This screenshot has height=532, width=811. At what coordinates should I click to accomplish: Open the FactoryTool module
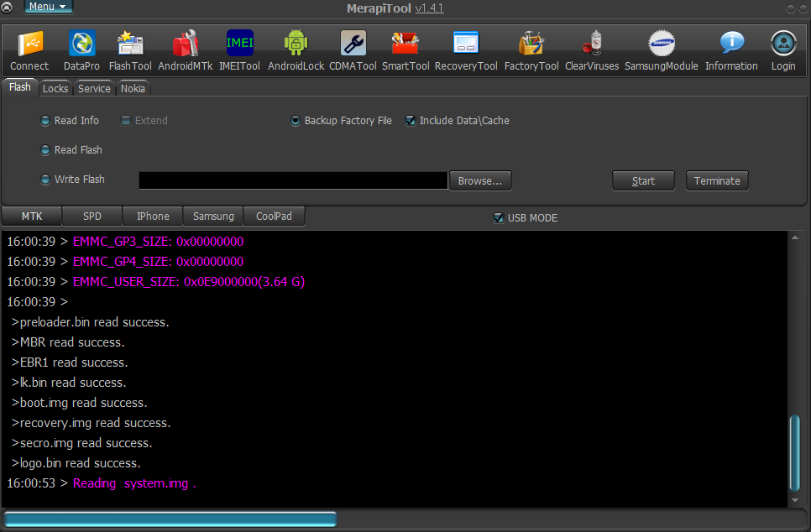(x=531, y=51)
